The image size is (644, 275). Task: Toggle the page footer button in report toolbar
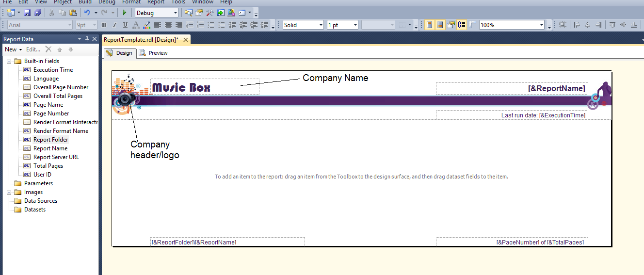pyautogui.click(x=440, y=25)
